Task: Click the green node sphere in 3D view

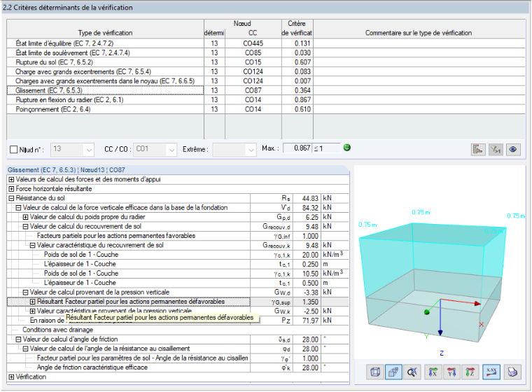Action: pyautogui.click(x=427, y=312)
